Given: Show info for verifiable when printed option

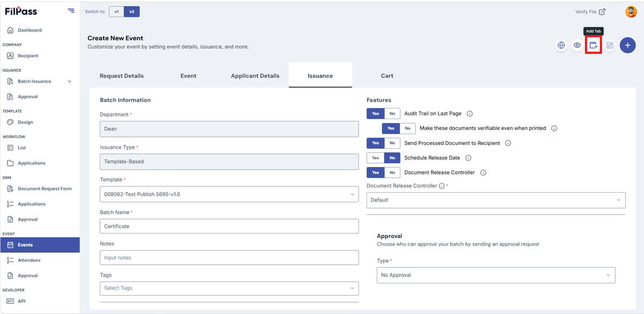Looking at the screenshot, I should tap(554, 128).
